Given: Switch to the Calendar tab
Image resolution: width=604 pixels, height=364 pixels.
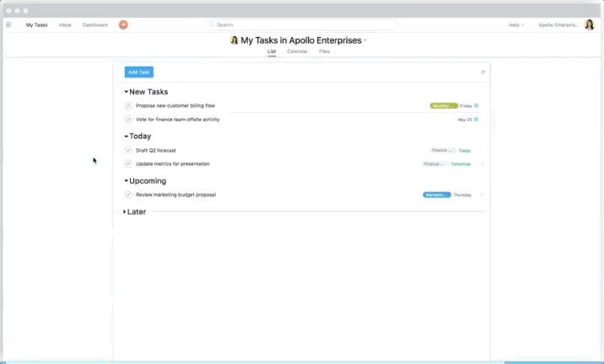Looking at the screenshot, I should coord(297,51).
